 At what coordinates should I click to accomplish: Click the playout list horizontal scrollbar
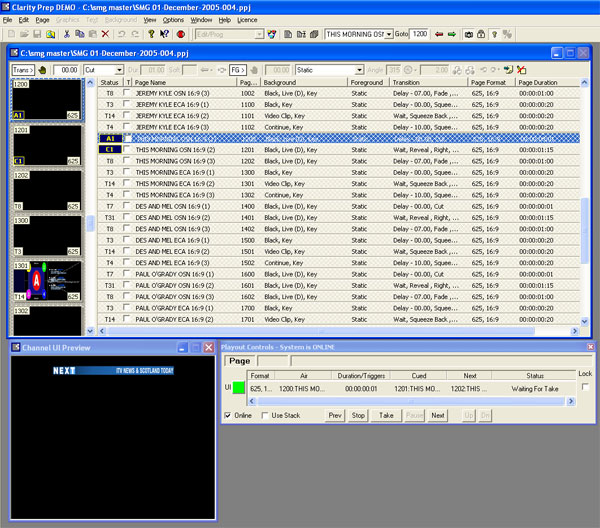411,401
